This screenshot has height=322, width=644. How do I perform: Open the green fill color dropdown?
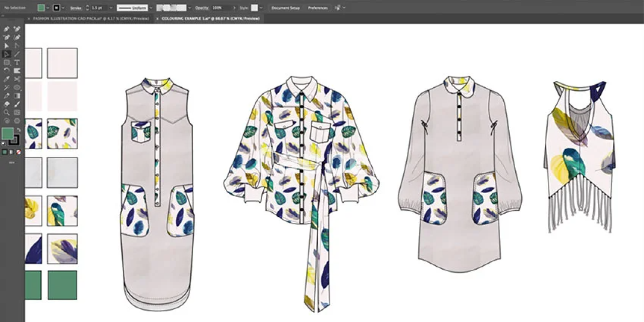pyautogui.click(x=48, y=8)
